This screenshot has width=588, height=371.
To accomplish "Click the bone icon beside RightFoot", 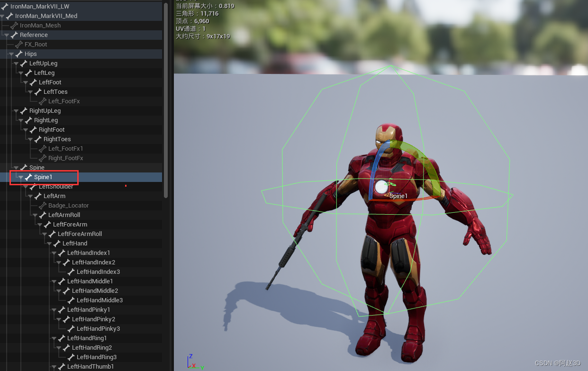I will 33,130.
